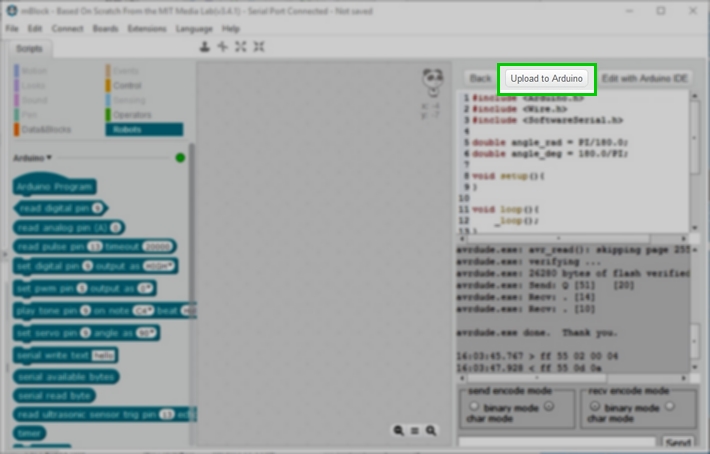Click the Arduino Program hat block
Viewport: 710px width, 454px height.
click(x=54, y=185)
